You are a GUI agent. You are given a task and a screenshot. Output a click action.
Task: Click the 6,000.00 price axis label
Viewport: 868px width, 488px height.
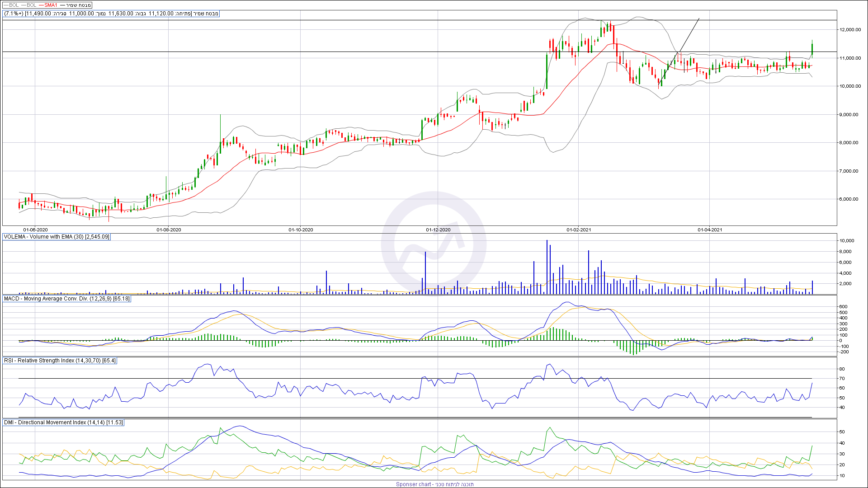(849, 199)
